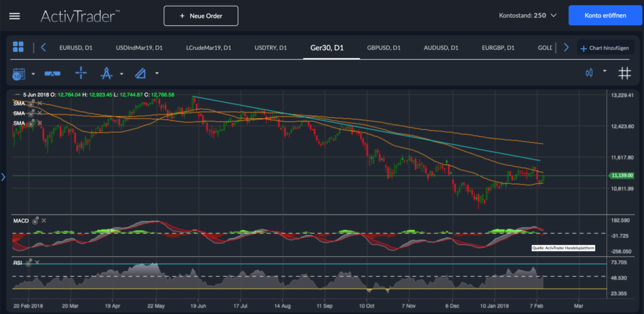
Task: Click the 22 May date label
Action: tap(155, 306)
